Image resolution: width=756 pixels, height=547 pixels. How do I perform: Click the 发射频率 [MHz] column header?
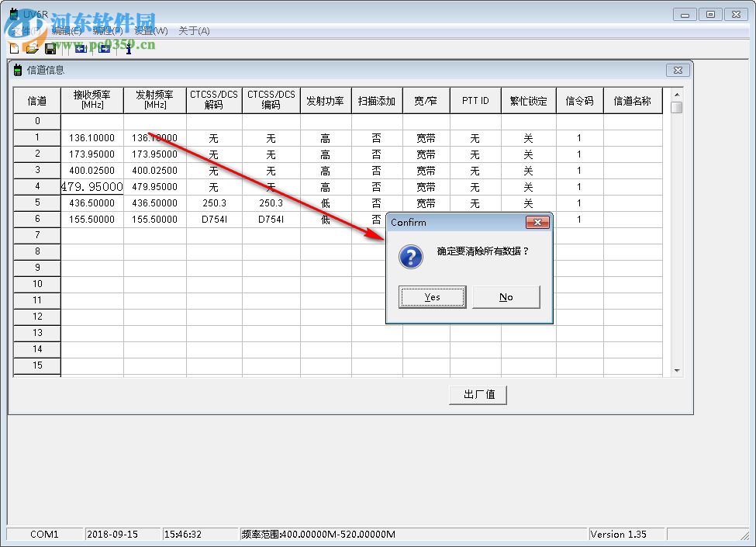[155, 100]
